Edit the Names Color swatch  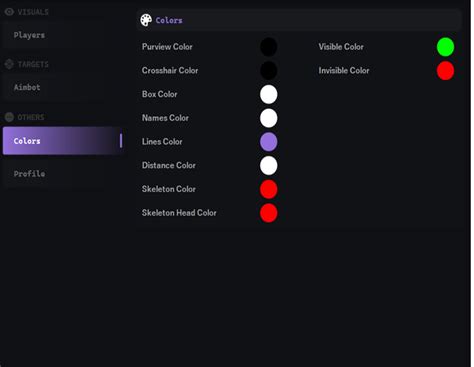[269, 118]
